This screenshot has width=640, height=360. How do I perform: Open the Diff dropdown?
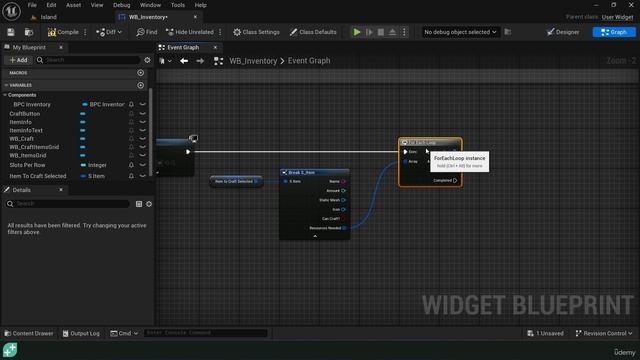(x=109, y=32)
